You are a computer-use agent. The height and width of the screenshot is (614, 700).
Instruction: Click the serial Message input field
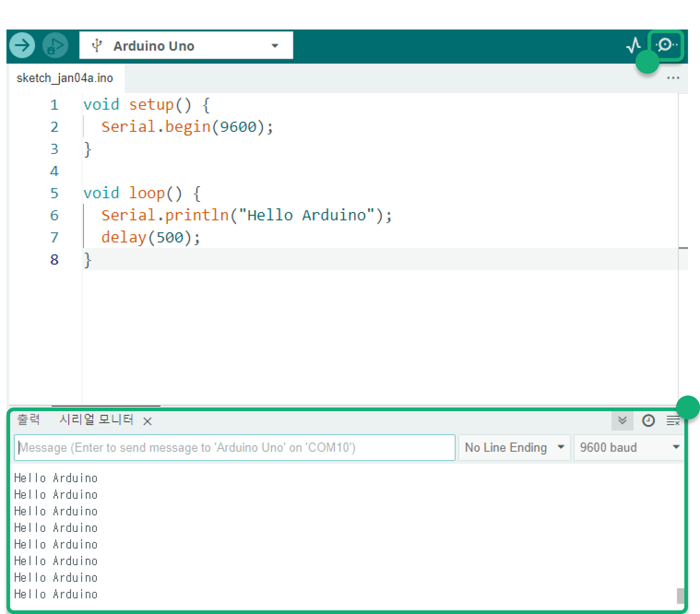pyautogui.click(x=235, y=447)
